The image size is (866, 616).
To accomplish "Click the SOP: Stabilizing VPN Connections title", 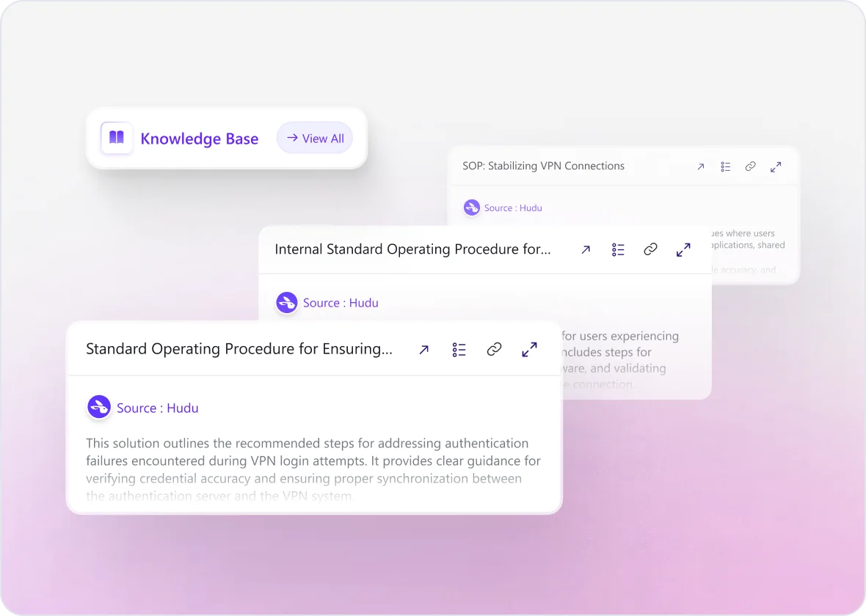I will point(543,166).
